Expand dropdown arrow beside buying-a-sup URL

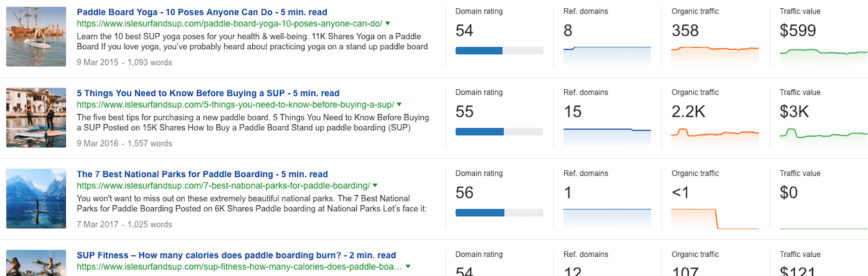[x=400, y=105]
